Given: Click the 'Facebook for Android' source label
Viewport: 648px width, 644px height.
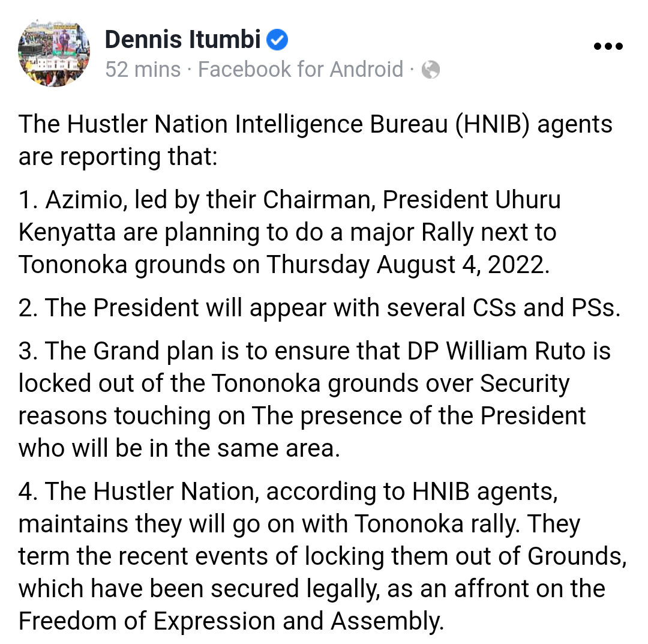Looking at the screenshot, I should pos(300,70).
